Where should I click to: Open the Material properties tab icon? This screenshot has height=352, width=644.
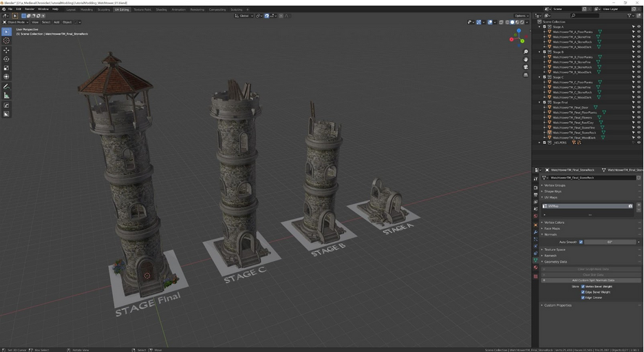(535, 267)
